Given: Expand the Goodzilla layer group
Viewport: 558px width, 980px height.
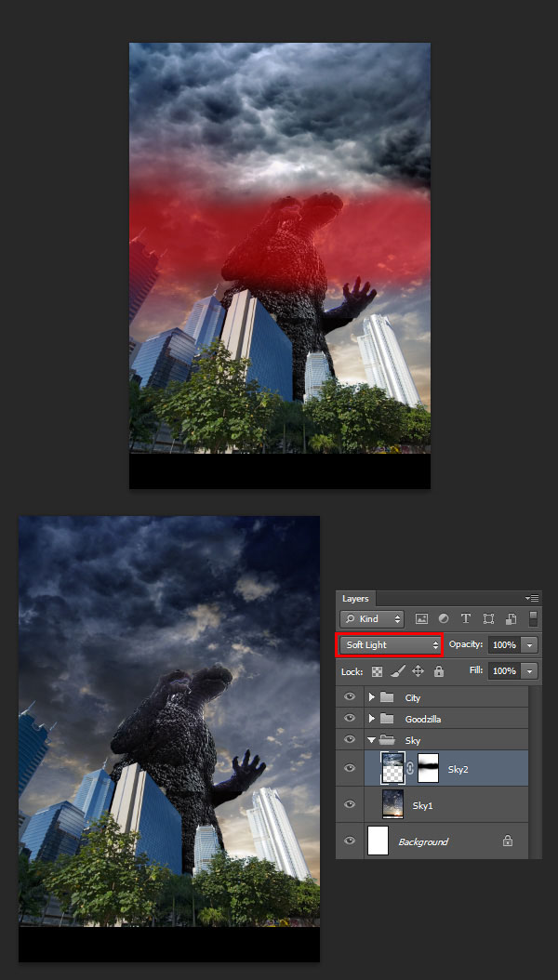Looking at the screenshot, I should pyautogui.click(x=372, y=718).
